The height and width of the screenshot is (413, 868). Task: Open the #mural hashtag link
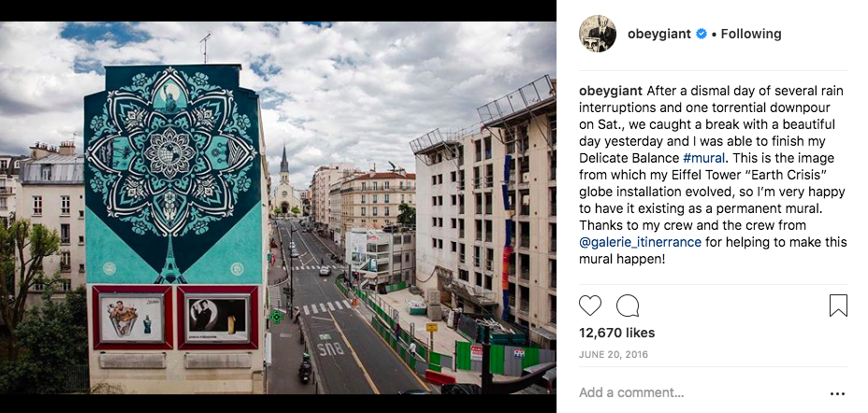(704, 158)
